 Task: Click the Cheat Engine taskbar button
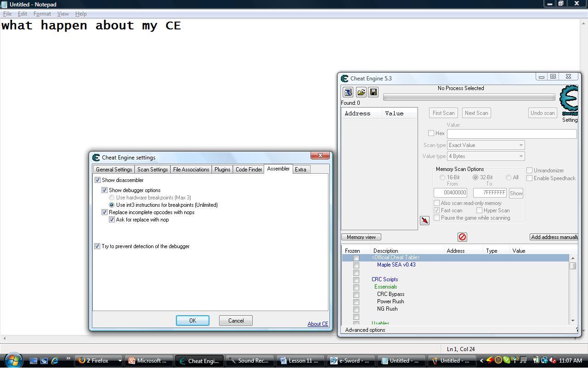pos(199,361)
